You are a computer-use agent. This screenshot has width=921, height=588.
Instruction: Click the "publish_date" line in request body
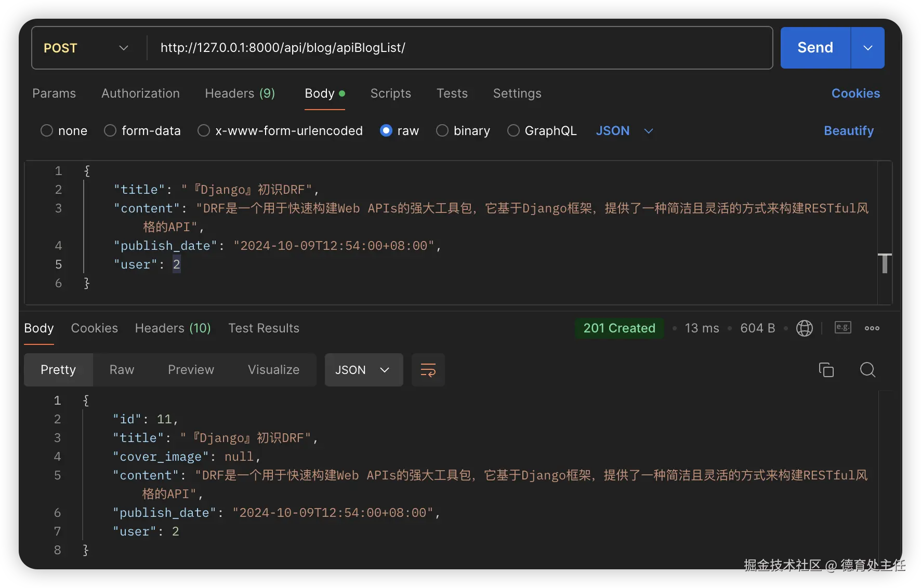278,246
